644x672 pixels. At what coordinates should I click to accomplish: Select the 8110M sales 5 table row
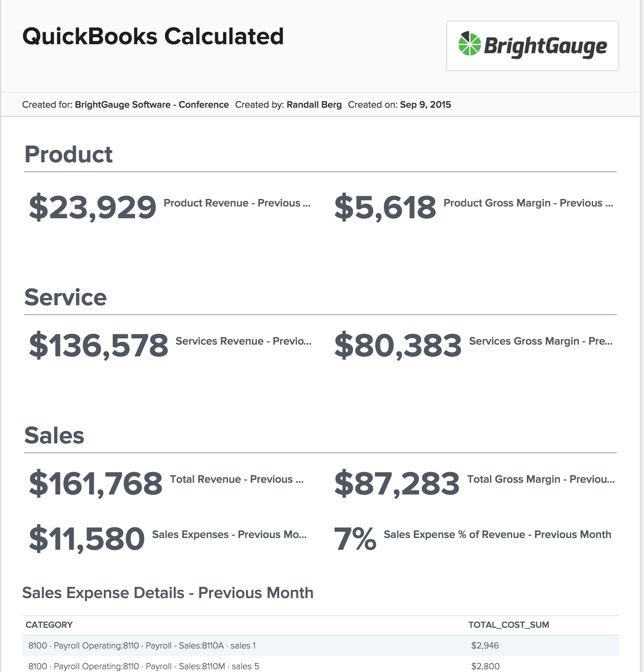320,665
